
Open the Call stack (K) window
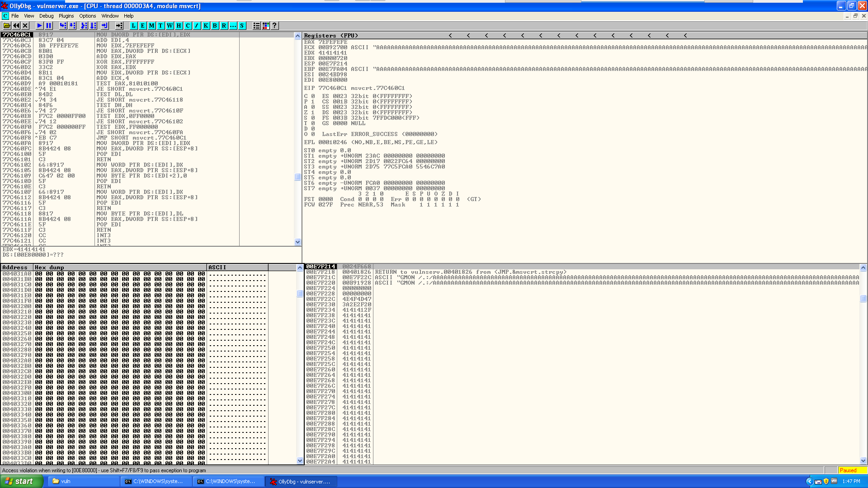206,26
